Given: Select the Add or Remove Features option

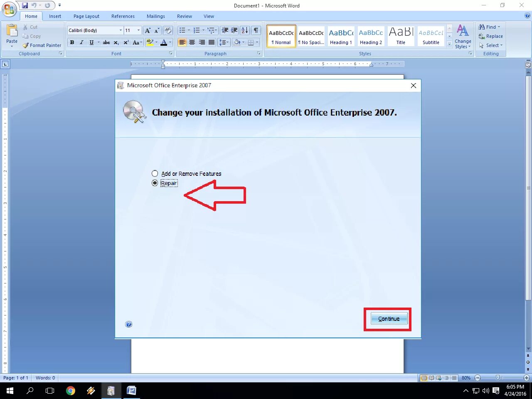Looking at the screenshot, I should tap(155, 173).
